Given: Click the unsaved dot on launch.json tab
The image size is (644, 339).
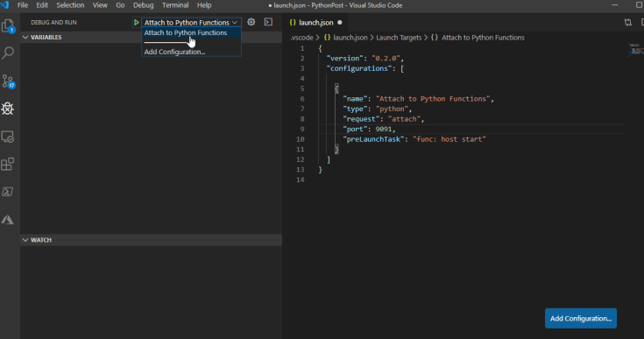Looking at the screenshot, I should tap(340, 23).
